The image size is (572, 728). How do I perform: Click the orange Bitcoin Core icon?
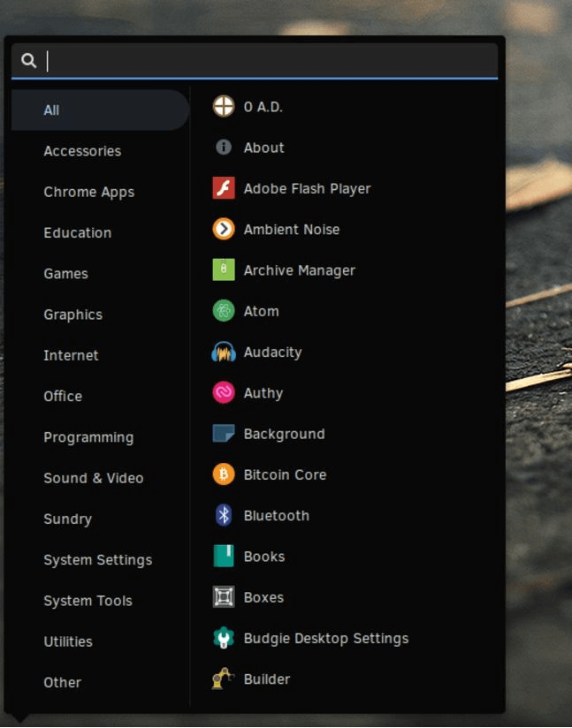pos(224,474)
